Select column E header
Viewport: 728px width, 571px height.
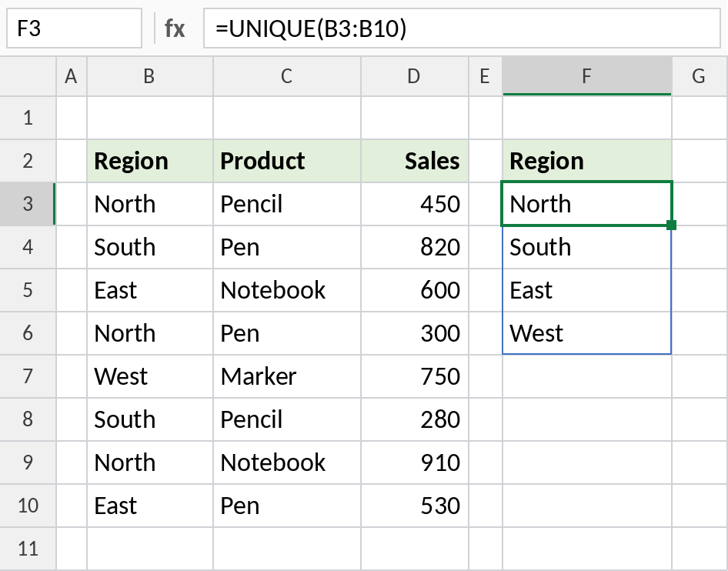pos(485,76)
